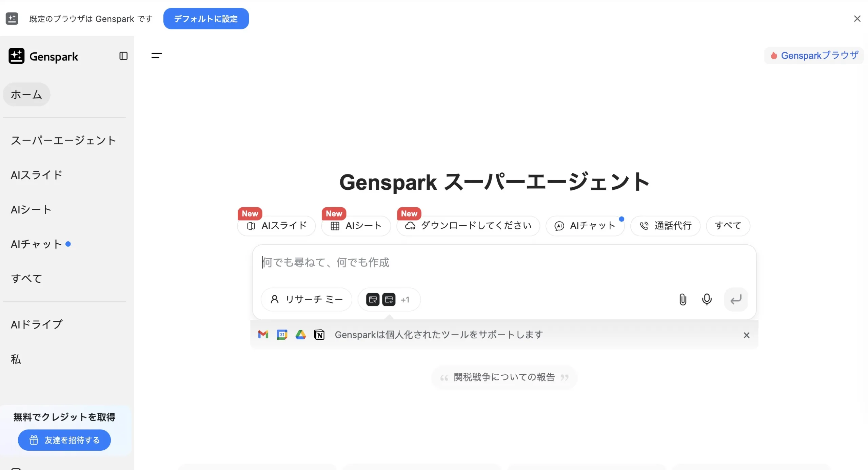
Task: Click the 関税戦争についての報告 suggestion
Action: point(504,377)
